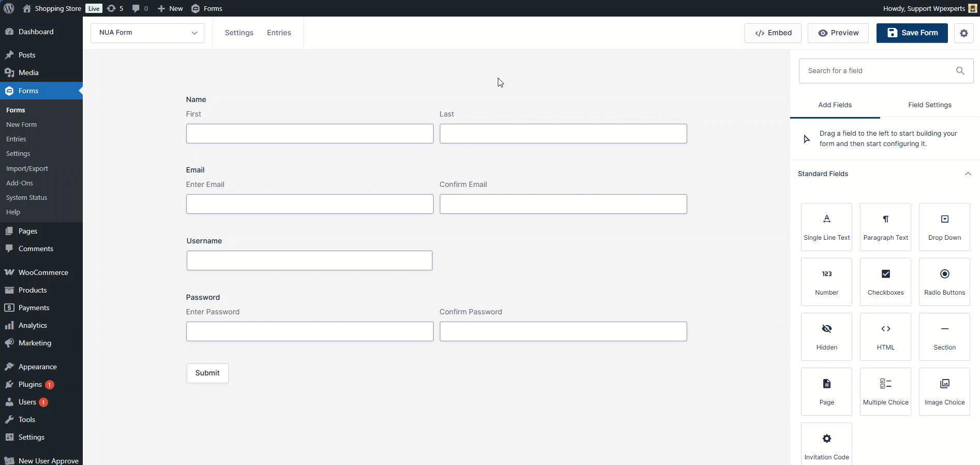Add an Image Choice field

click(x=944, y=391)
